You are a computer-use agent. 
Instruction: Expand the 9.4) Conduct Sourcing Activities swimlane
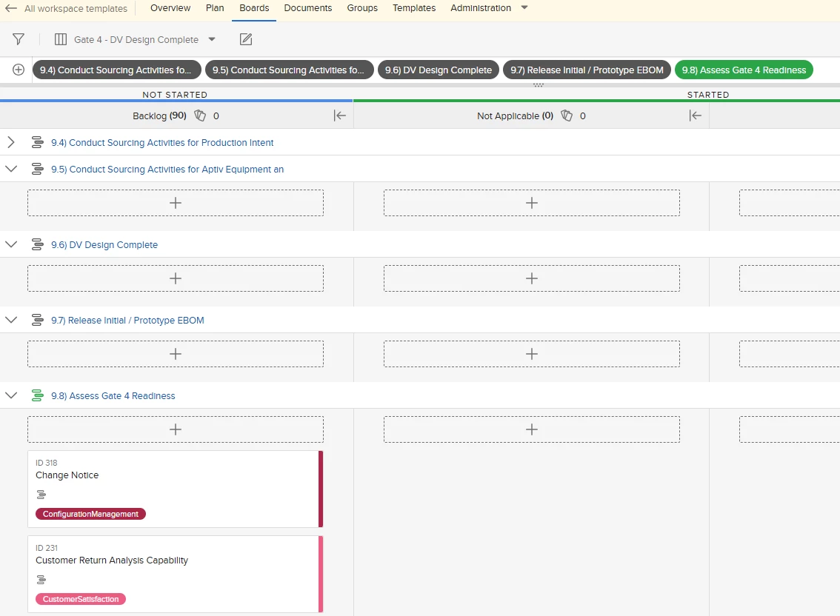click(10, 142)
